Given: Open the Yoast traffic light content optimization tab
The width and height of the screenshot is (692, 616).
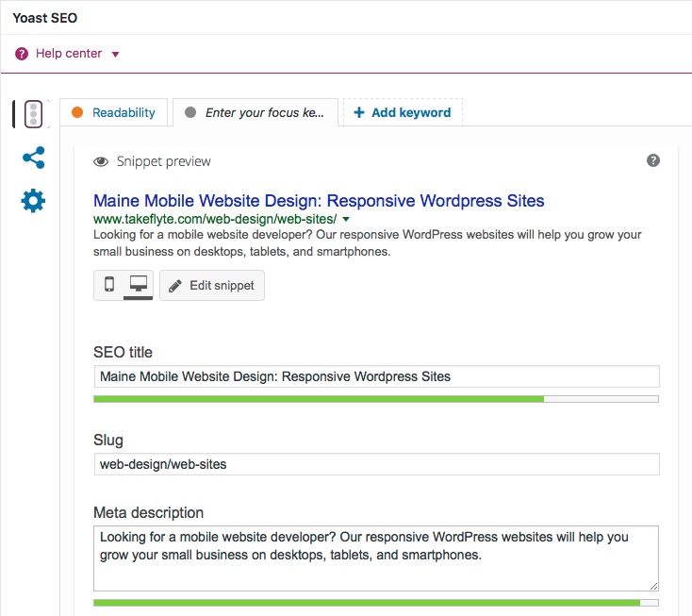Looking at the screenshot, I should [x=33, y=114].
